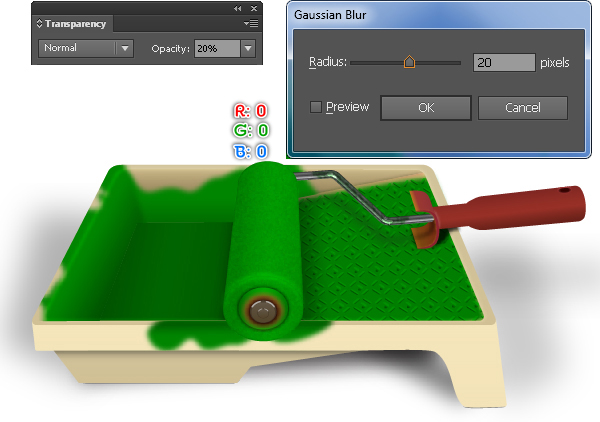Cancel the Gaussian Blur dialog
The image size is (600, 422).
coord(523,108)
